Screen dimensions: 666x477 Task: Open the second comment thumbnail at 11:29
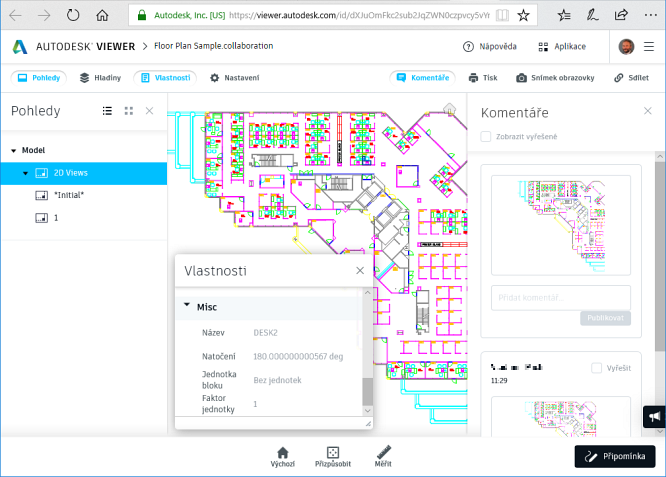point(561,417)
